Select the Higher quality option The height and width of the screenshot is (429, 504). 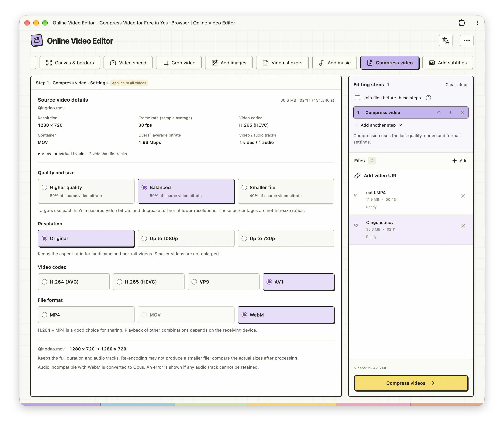[x=86, y=191]
